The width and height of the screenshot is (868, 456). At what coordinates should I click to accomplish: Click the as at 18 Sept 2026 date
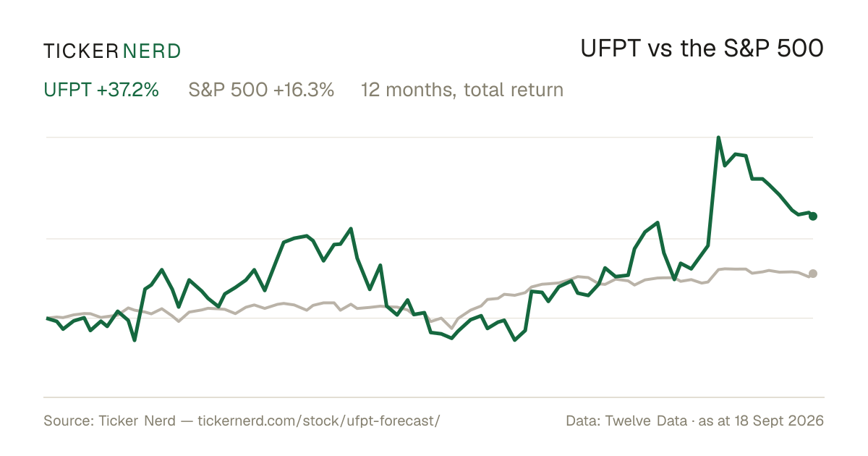click(762, 421)
